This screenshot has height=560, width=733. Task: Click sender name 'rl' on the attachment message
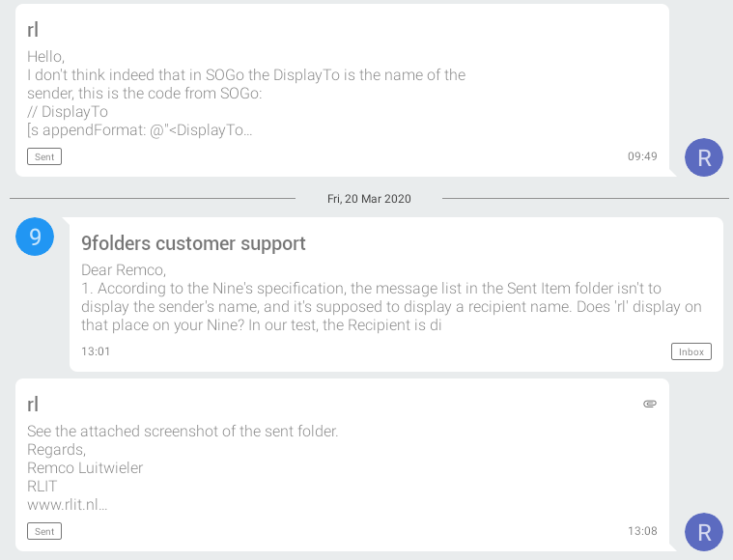click(x=33, y=405)
